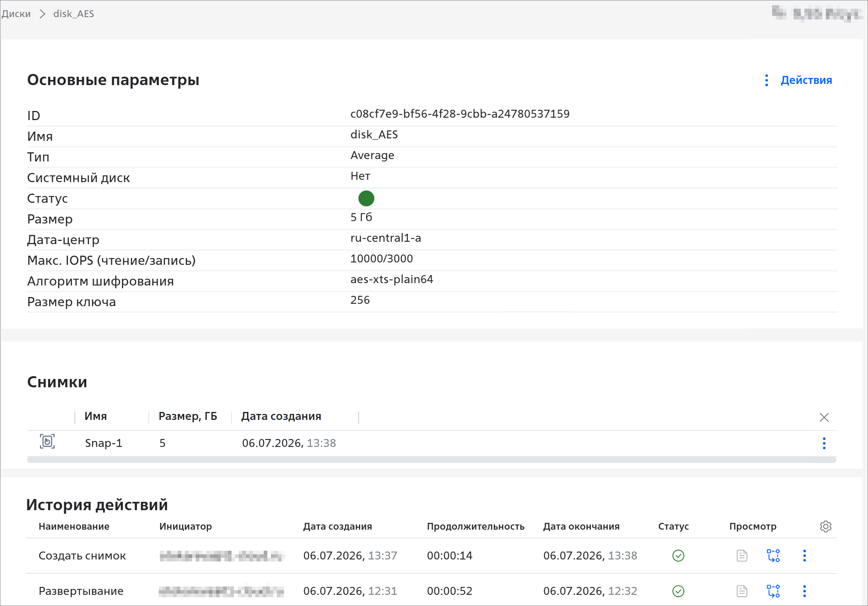Click the 00:00:52 duration value
Viewport: 868px width, 606px height.
450,591
